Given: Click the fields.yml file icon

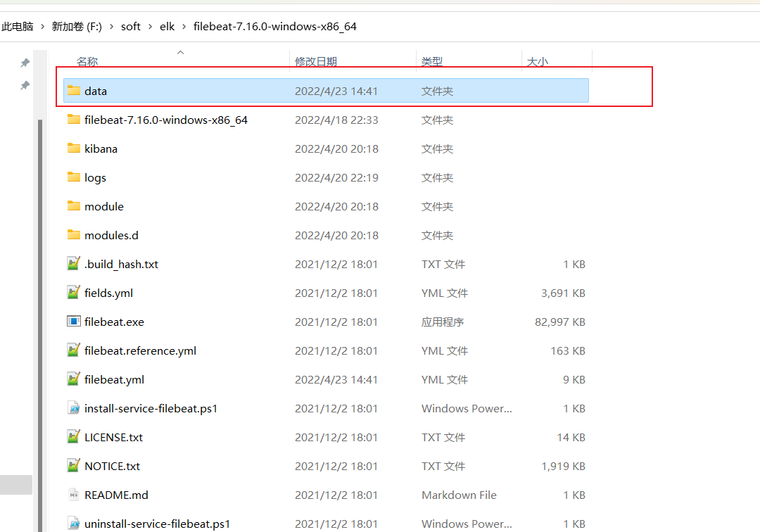Looking at the screenshot, I should pyautogui.click(x=73, y=292).
